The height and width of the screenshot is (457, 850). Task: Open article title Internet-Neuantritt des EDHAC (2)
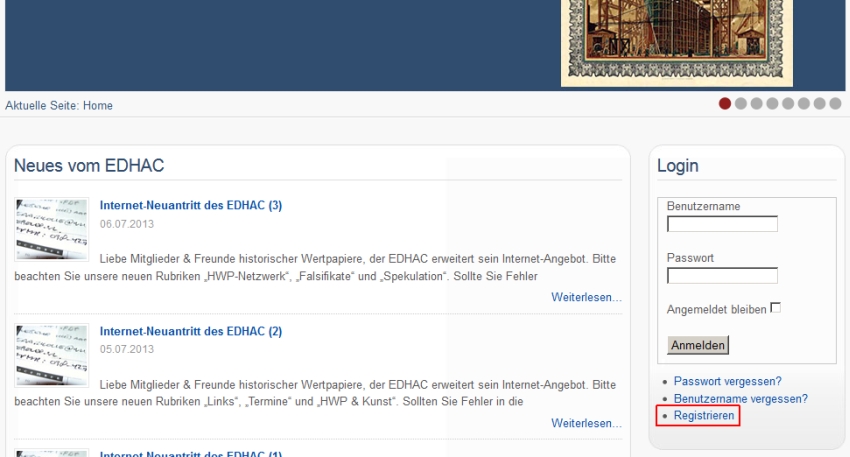[191, 331]
